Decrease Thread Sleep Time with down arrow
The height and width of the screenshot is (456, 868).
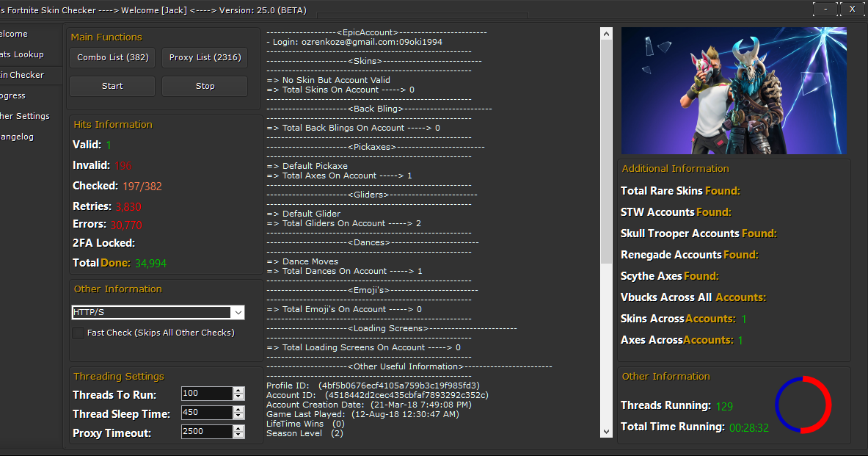(x=238, y=416)
